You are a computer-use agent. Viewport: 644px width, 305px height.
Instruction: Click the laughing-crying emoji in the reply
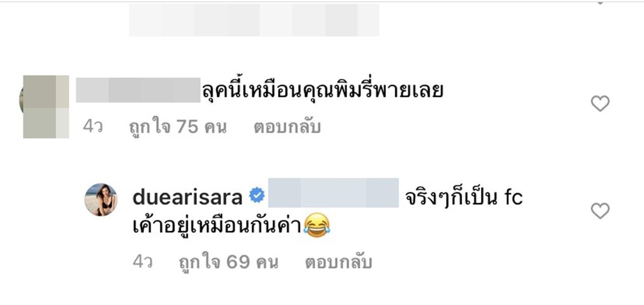(x=317, y=225)
